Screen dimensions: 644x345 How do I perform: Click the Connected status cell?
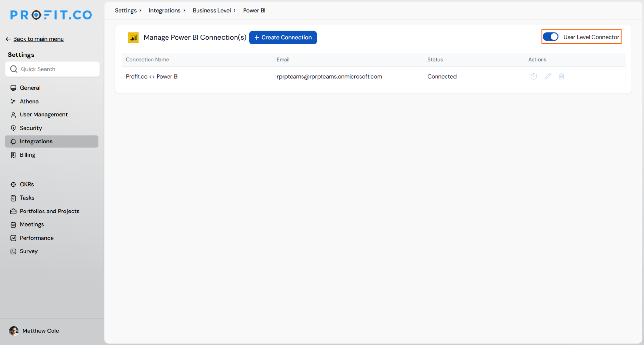(442, 76)
